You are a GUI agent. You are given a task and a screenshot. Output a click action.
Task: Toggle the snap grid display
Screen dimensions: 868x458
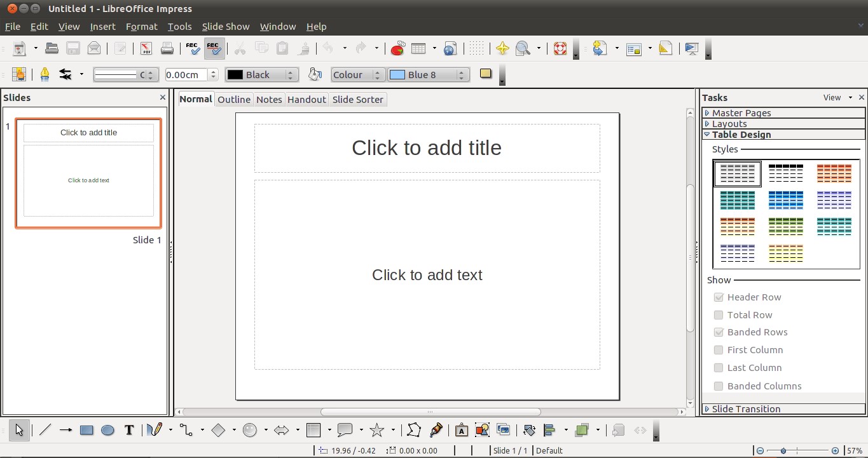pyautogui.click(x=477, y=48)
